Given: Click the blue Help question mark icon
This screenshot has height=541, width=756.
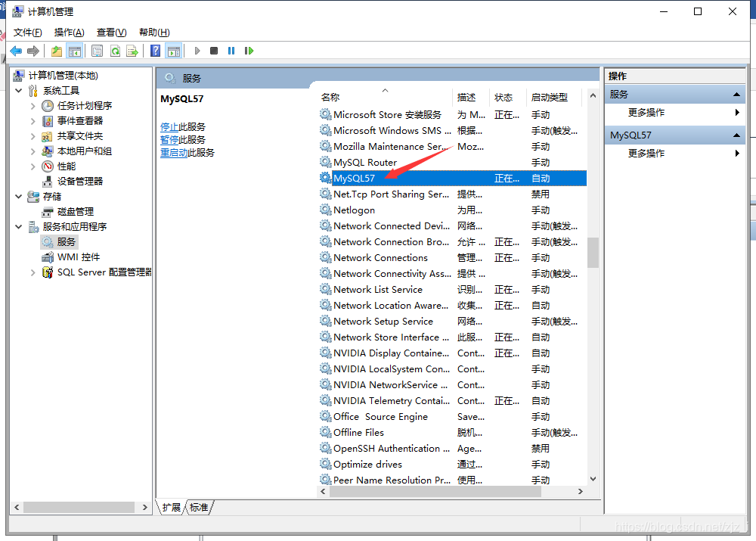Looking at the screenshot, I should (x=155, y=51).
